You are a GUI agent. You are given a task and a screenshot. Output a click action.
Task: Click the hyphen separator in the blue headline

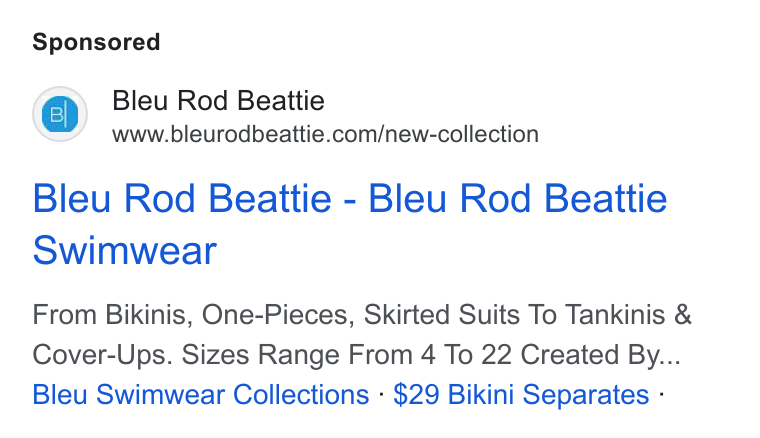[350, 200]
